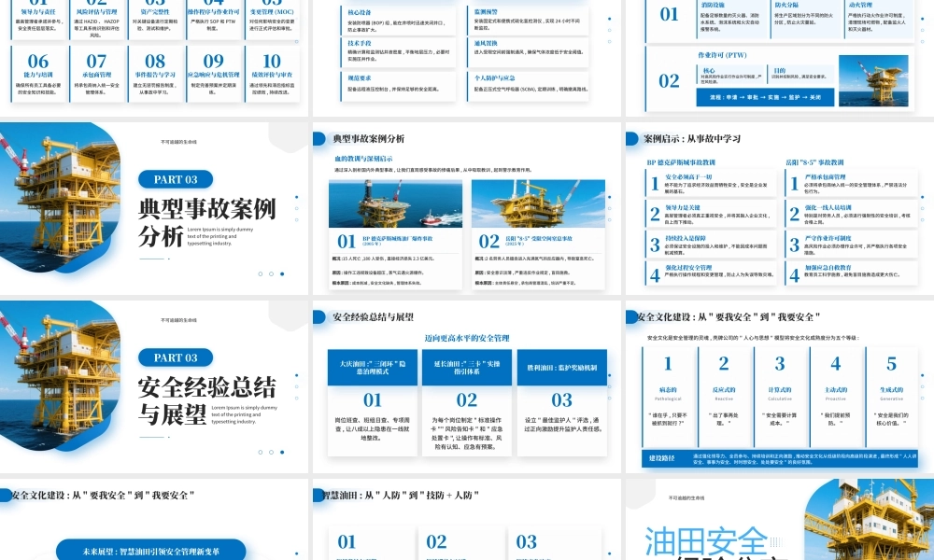Image resolution: width=934 pixels, height=560 pixels.
Task: Click the platform photo above 02 岳阳 case
Action: pos(538,203)
